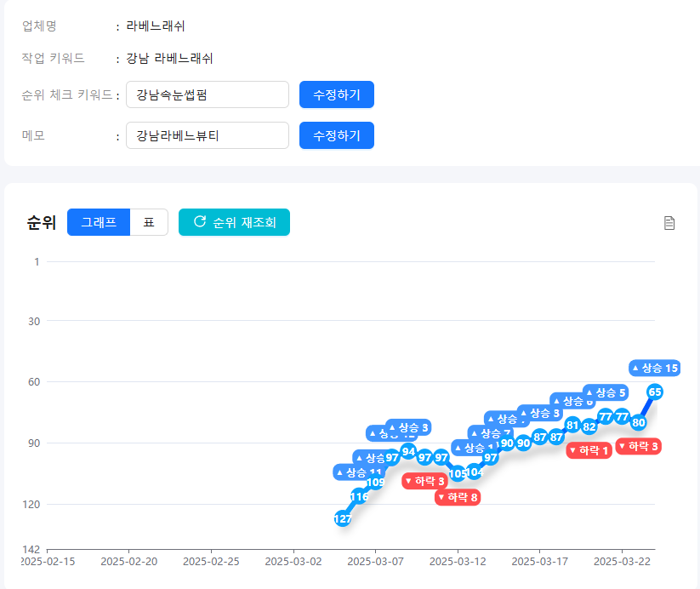Select the data point labeled 127
Viewport: 700px width, 589px height.
[x=343, y=518]
